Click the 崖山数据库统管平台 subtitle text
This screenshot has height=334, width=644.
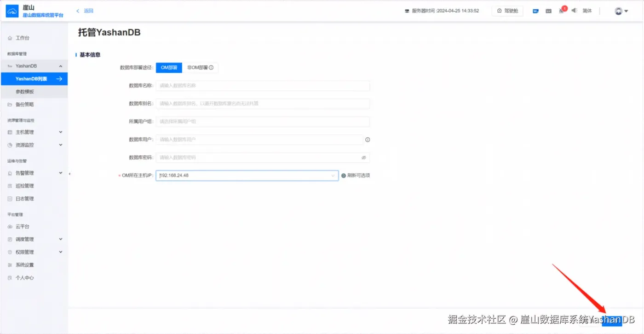tap(43, 16)
